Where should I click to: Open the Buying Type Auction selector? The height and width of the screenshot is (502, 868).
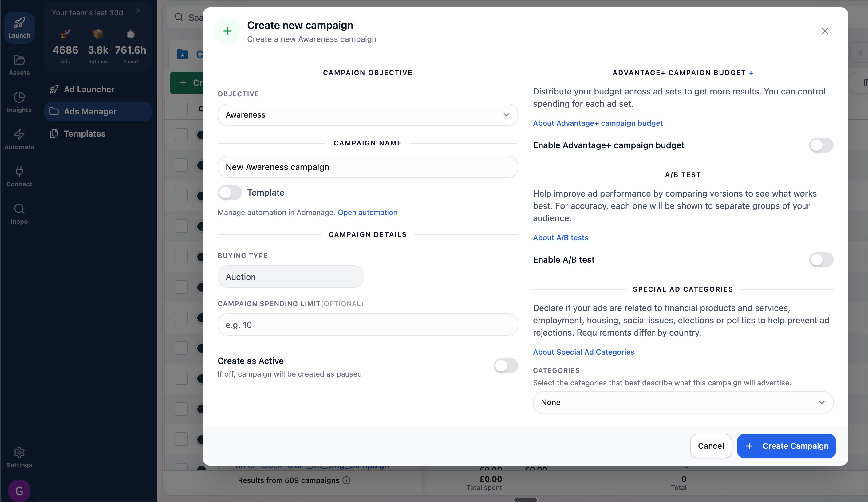(290, 276)
